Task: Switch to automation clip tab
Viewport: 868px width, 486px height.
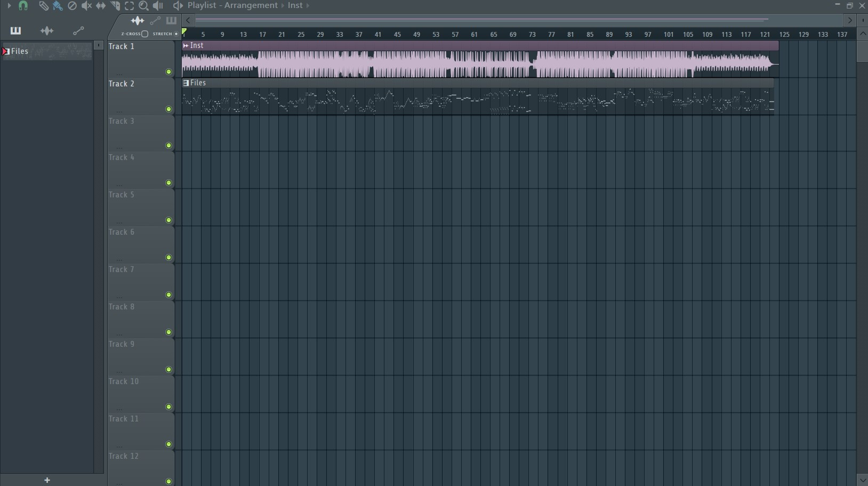Action: [155, 21]
